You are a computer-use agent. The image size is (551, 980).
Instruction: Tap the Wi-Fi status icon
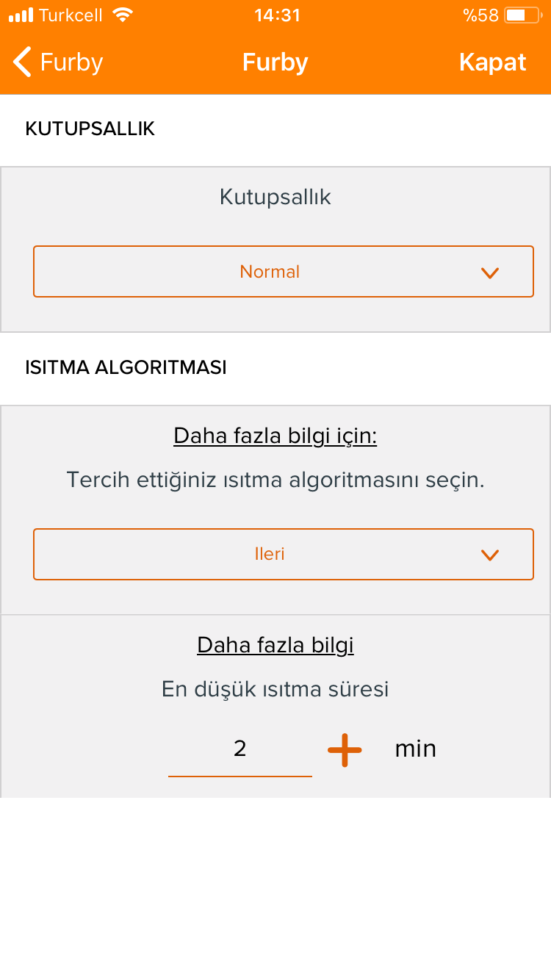pyautogui.click(x=123, y=15)
